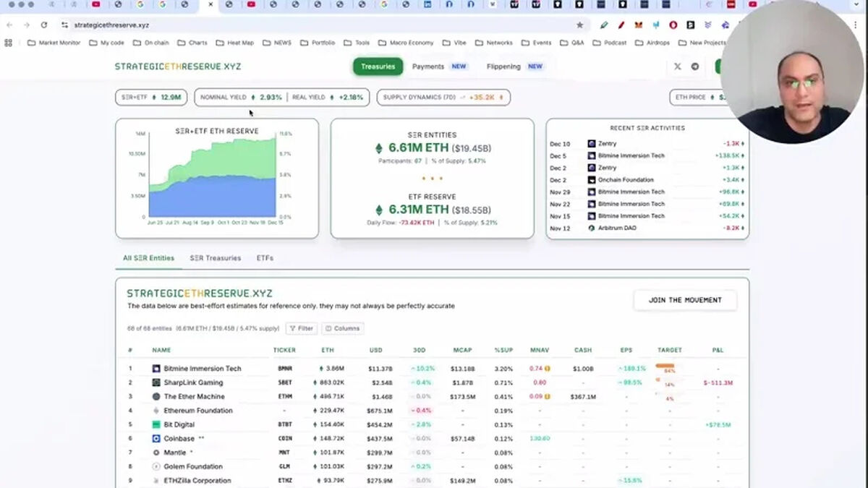The height and width of the screenshot is (488, 868).
Task: Open the Heat Map bookmarks folder
Action: tap(234, 43)
